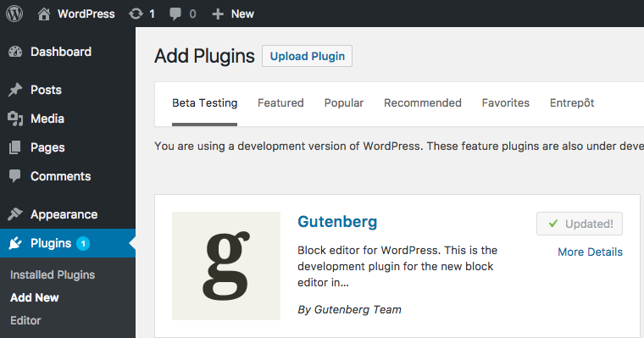Select the Posts pushpin icon
This screenshot has height=338, width=644.
click(15, 90)
